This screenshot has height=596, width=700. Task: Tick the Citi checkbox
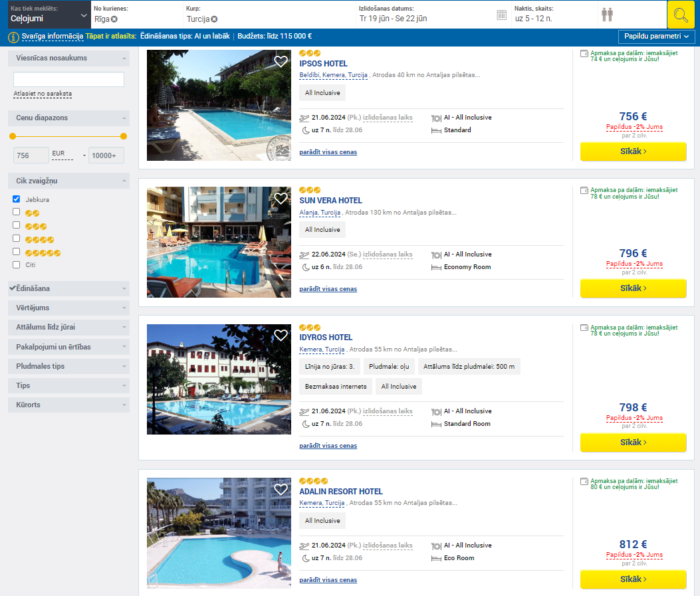(17, 264)
